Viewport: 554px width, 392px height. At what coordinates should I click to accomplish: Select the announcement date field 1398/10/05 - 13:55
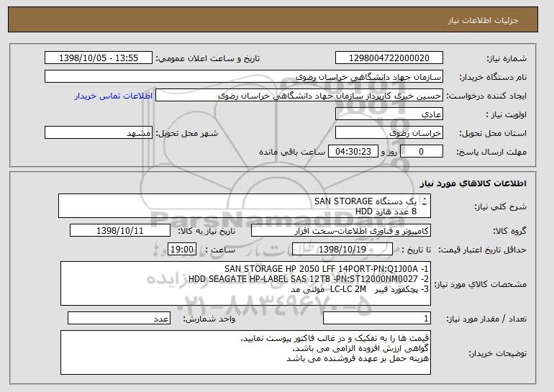click(x=99, y=58)
